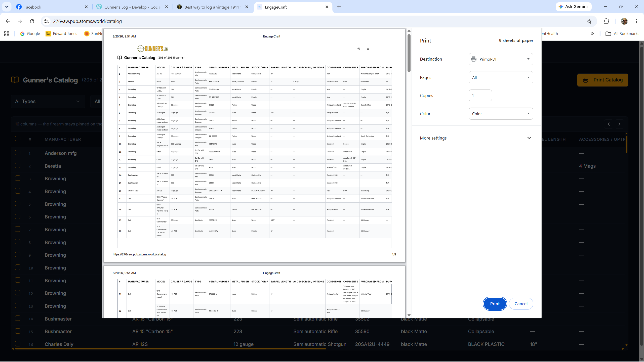Click 'Charles Daly' in the catalog table
This screenshot has height=362, width=644.
click(x=59, y=344)
